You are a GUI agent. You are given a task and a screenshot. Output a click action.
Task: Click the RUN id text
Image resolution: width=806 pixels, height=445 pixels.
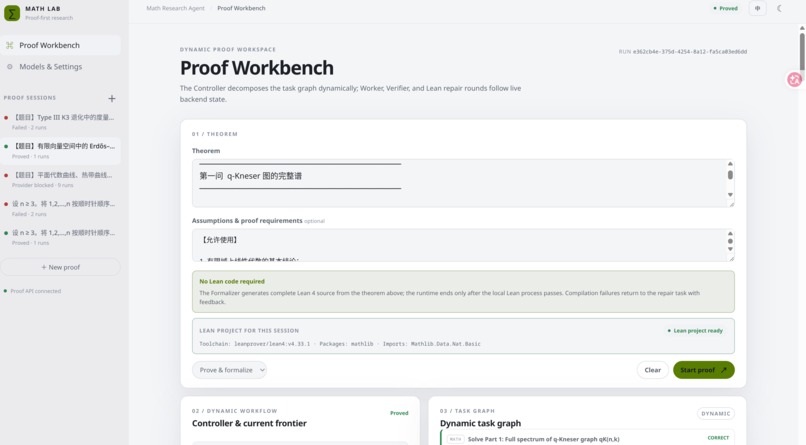tap(683, 51)
